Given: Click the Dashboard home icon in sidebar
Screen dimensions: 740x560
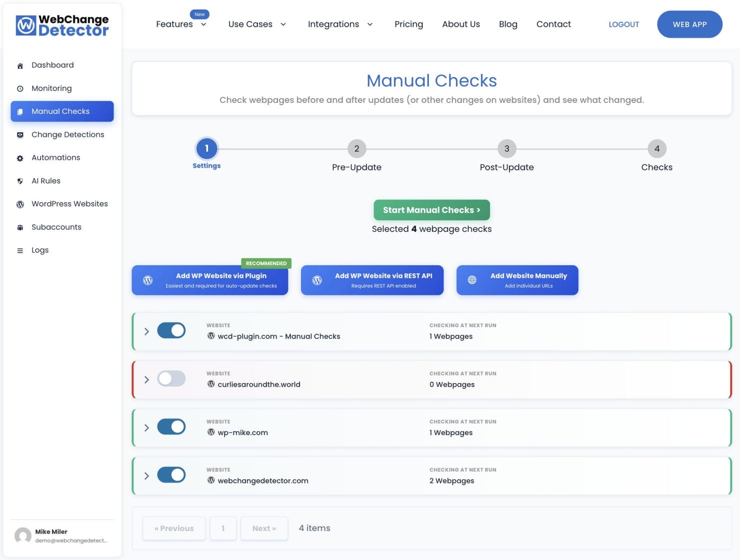Looking at the screenshot, I should click(20, 65).
